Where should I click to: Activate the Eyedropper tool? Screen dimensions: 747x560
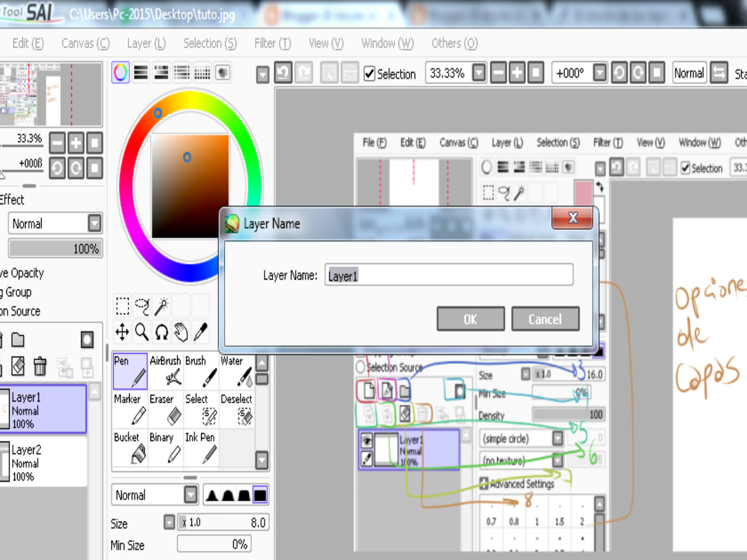(200, 332)
